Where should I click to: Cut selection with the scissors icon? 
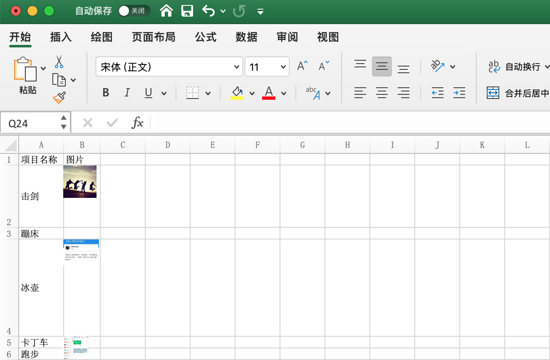point(59,62)
